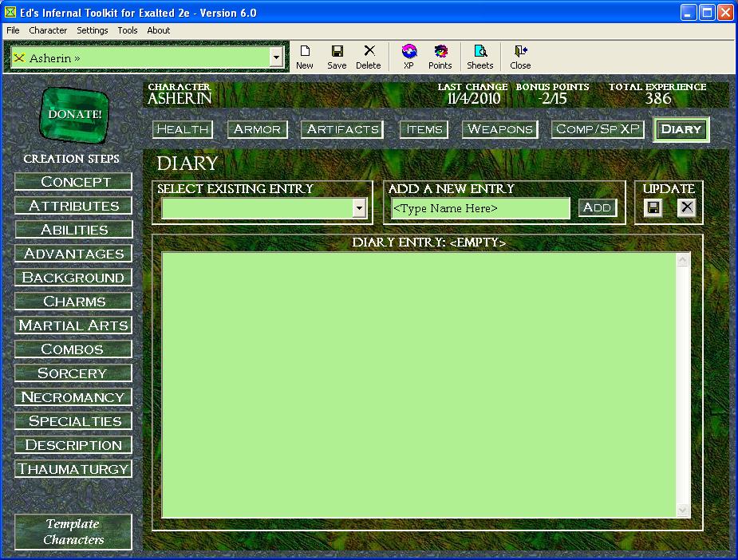
Task: Expand the Asherin character dropdown
Action: tap(276, 58)
